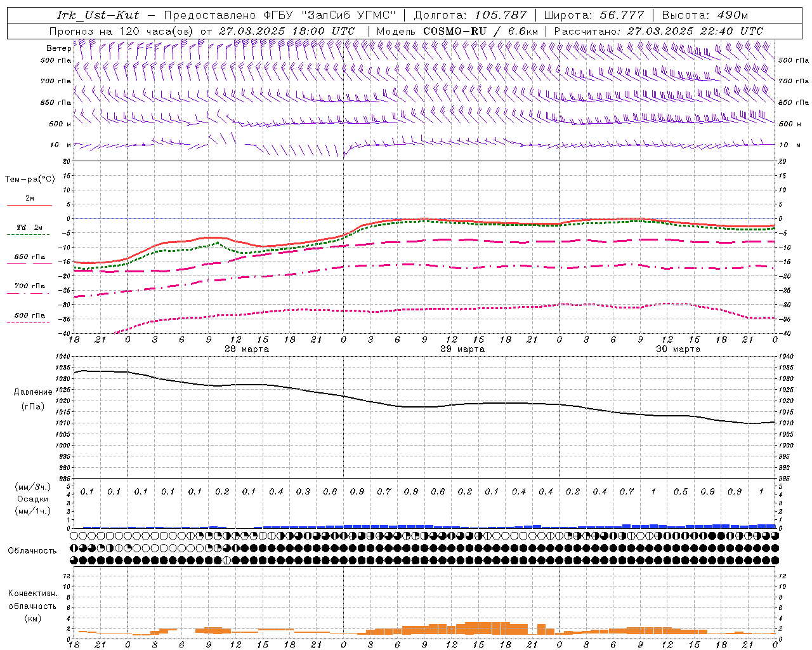Click the 'Давление' pressure panel label
The height and width of the screenshot is (650, 812).
(x=33, y=392)
